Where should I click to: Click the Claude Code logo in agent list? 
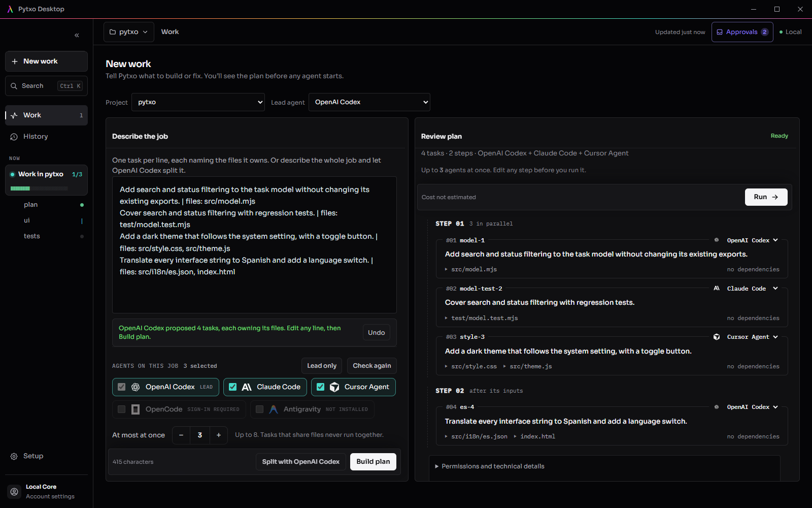point(247,387)
